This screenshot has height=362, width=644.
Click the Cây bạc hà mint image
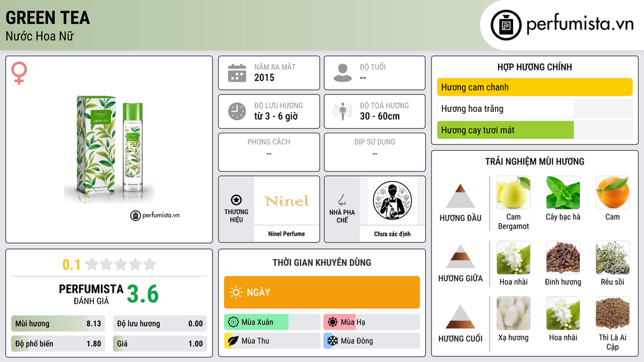pos(563,193)
